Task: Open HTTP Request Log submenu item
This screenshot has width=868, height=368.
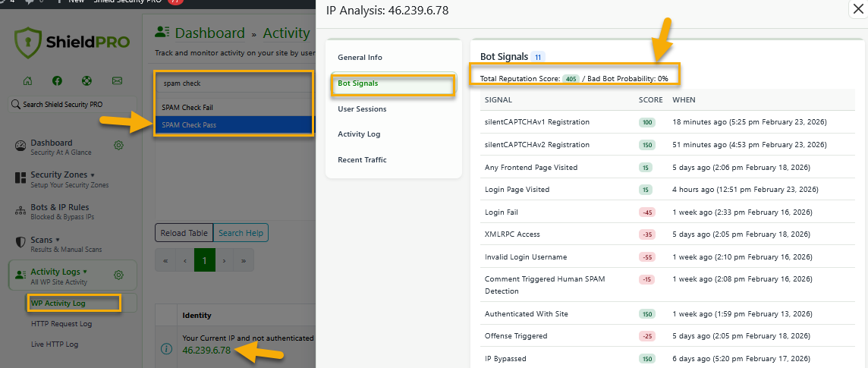Action: click(61, 324)
